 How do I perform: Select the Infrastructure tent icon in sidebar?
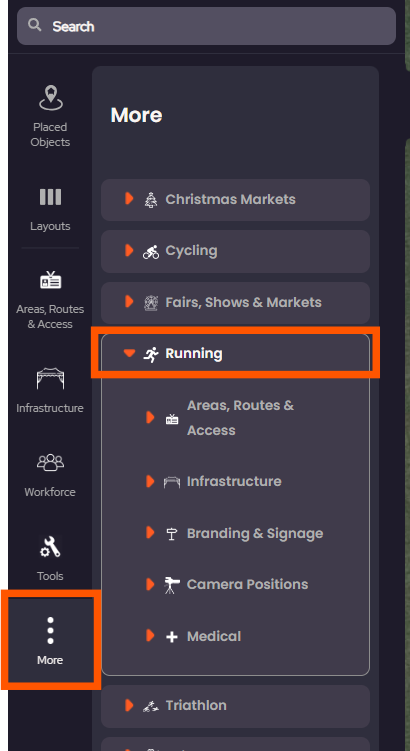pos(50,378)
